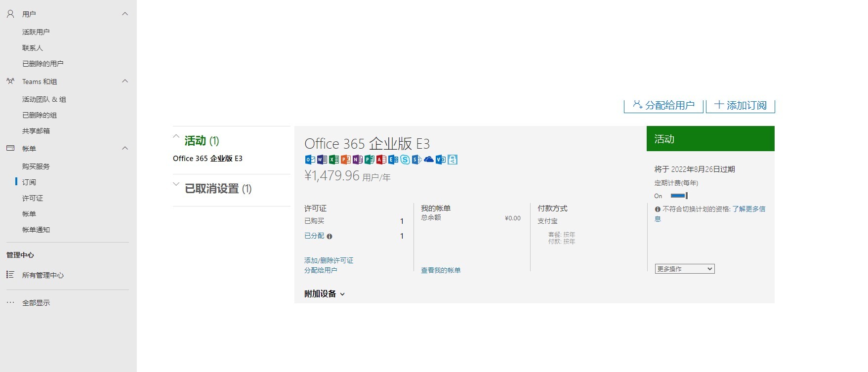Open 购买服务 in the sidebar
The image size is (868, 372).
click(36, 166)
